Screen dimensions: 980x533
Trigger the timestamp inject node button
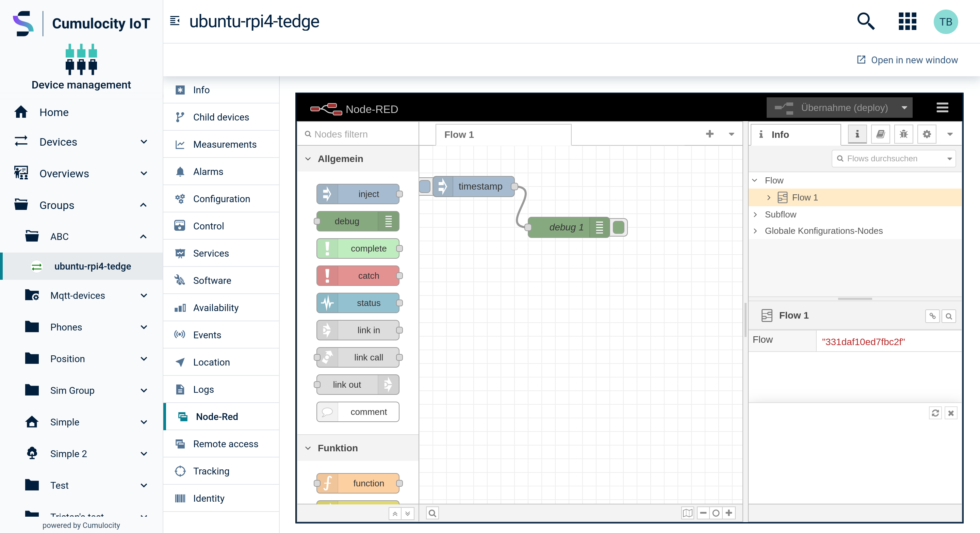click(x=425, y=187)
